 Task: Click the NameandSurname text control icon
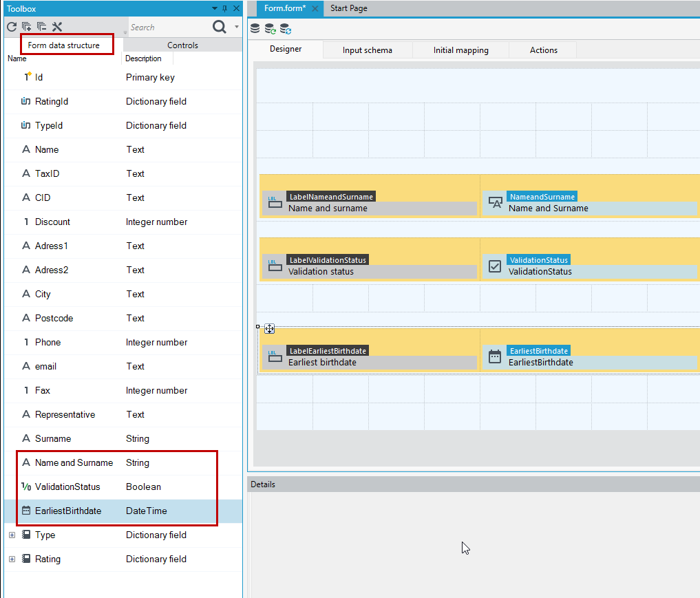(495, 203)
